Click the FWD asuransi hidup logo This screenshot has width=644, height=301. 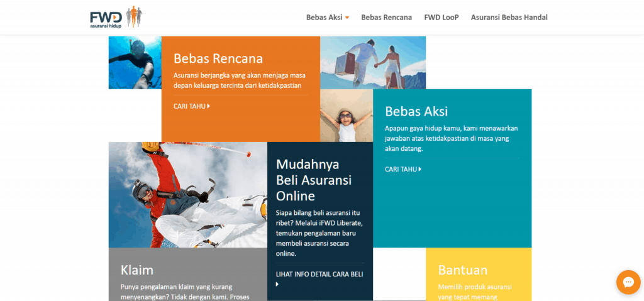[x=116, y=17]
